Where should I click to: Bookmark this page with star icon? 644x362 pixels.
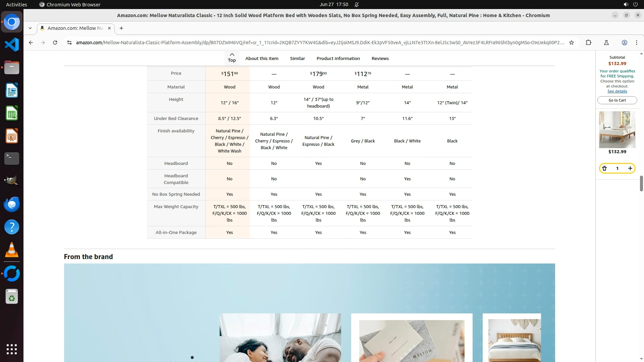(572, 43)
